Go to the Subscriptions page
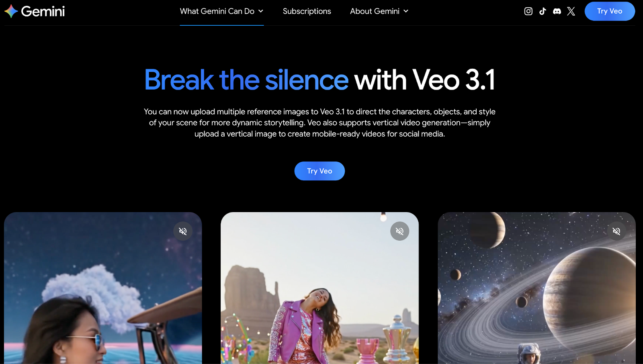This screenshot has width=643, height=364. pyautogui.click(x=307, y=11)
